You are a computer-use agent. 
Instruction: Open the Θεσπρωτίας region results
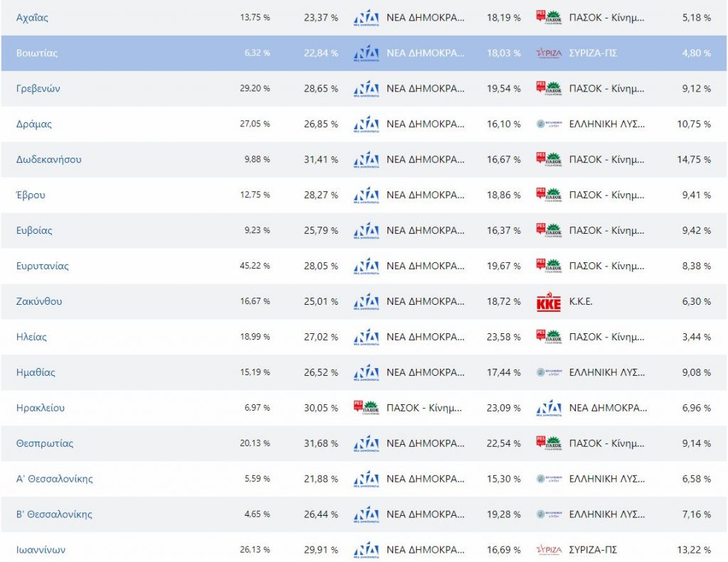pyautogui.click(x=45, y=443)
